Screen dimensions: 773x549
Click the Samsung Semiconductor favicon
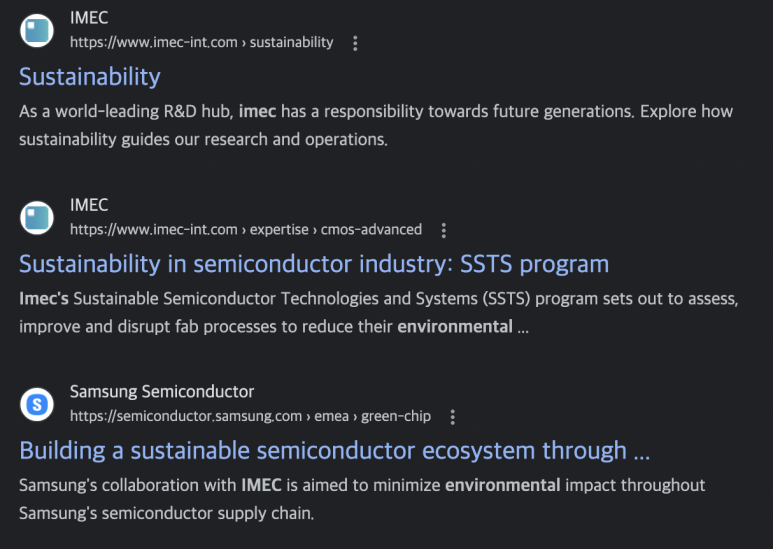[37, 405]
